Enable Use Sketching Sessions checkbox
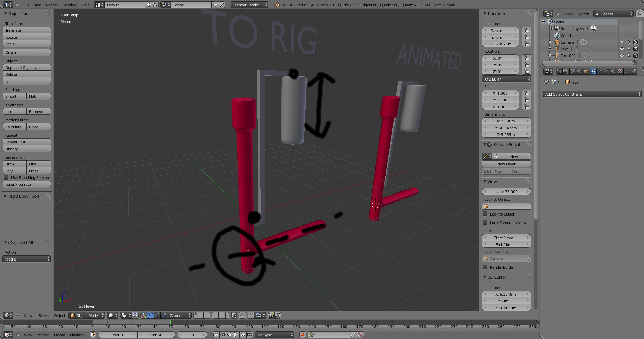The image size is (644, 339). click(6, 177)
